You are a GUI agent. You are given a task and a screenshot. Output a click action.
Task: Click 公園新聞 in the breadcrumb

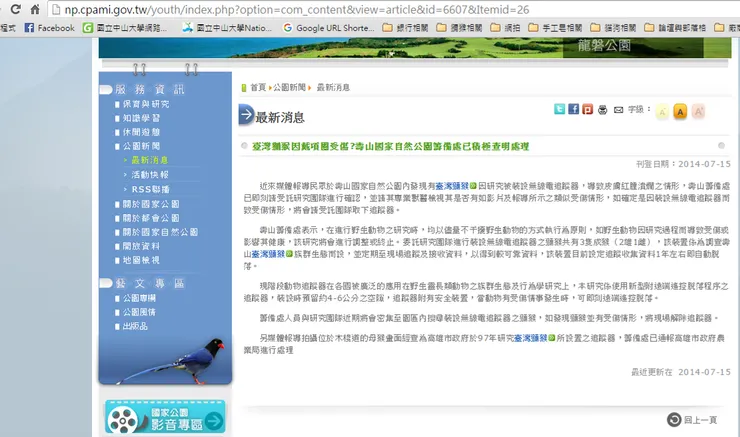(289, 87)
